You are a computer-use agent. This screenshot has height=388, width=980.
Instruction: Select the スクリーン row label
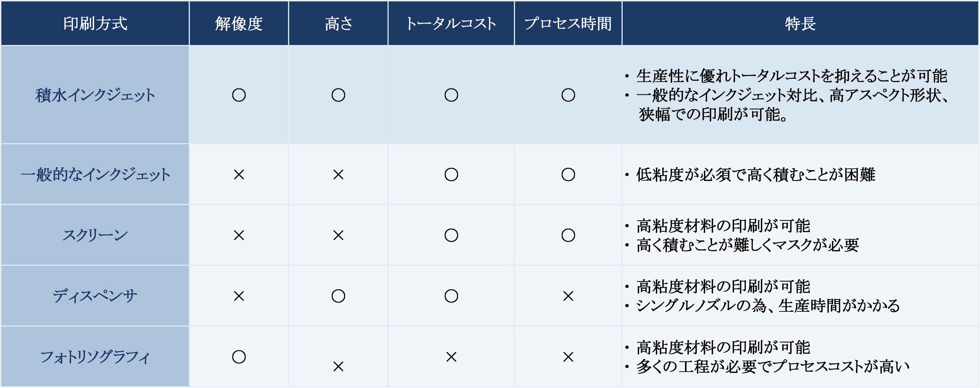coord(95,235)
